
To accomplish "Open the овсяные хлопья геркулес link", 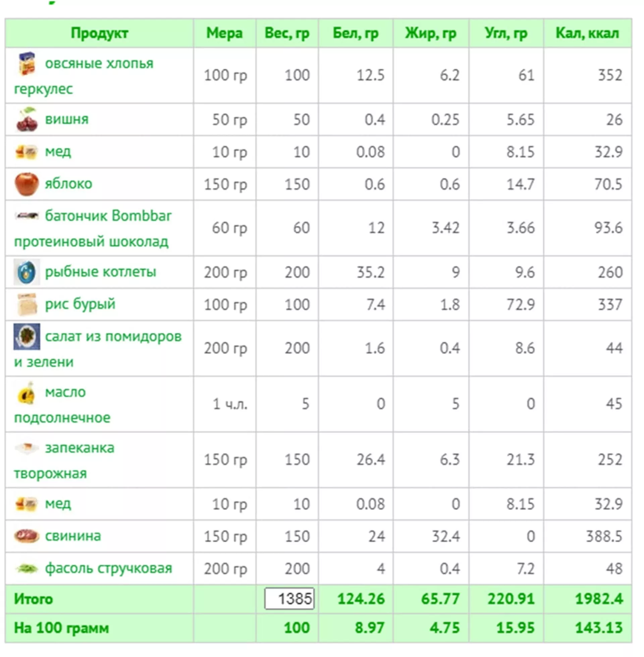I will point(99,63).
